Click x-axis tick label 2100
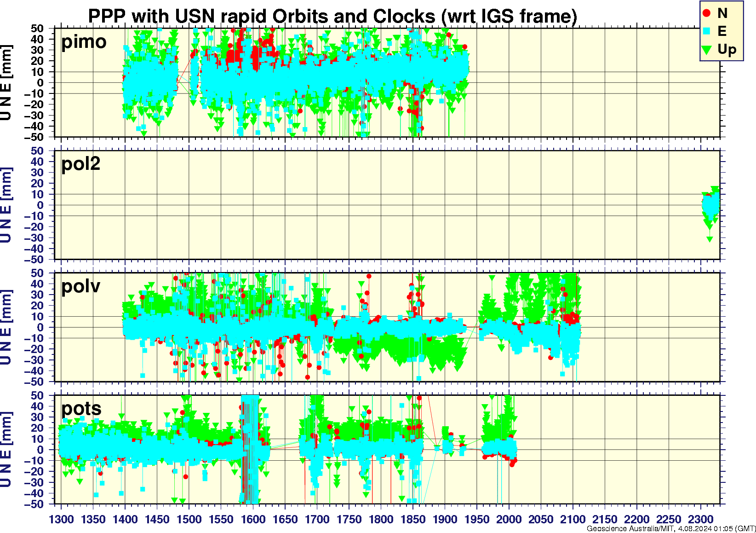Viewport: 756px width, 533px height. coord(573,519)
